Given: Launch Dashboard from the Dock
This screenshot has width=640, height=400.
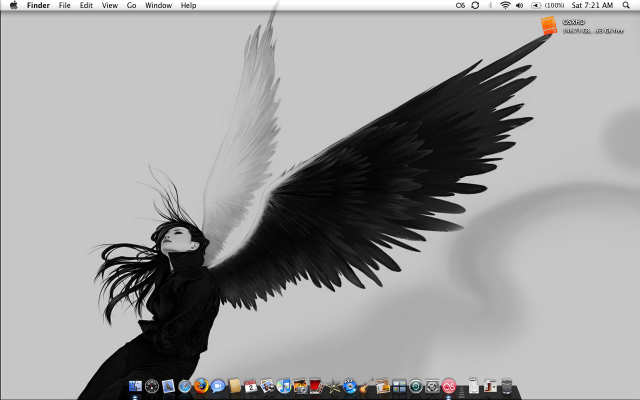Looking at the screenshot, I should (x=152, y=386).
